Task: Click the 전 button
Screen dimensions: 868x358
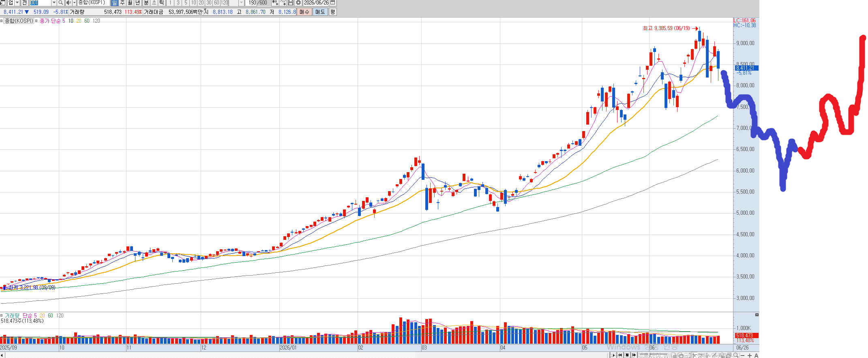Action: [x=24, y=3]
